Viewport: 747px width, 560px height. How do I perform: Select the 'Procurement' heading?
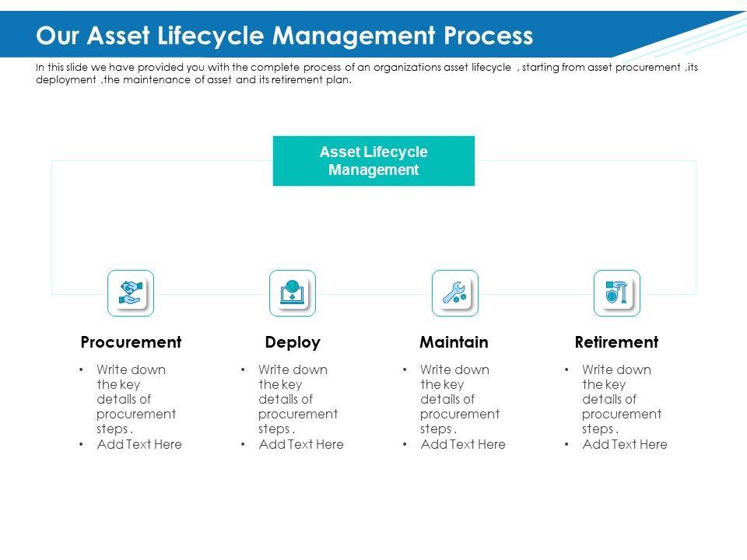point(131,342)
